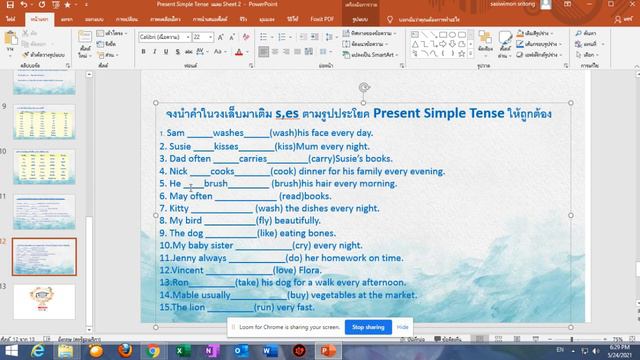640x360 pixels.
Task: Adjust the zoom slider in the status bar
Action: (x=571, y=339)
